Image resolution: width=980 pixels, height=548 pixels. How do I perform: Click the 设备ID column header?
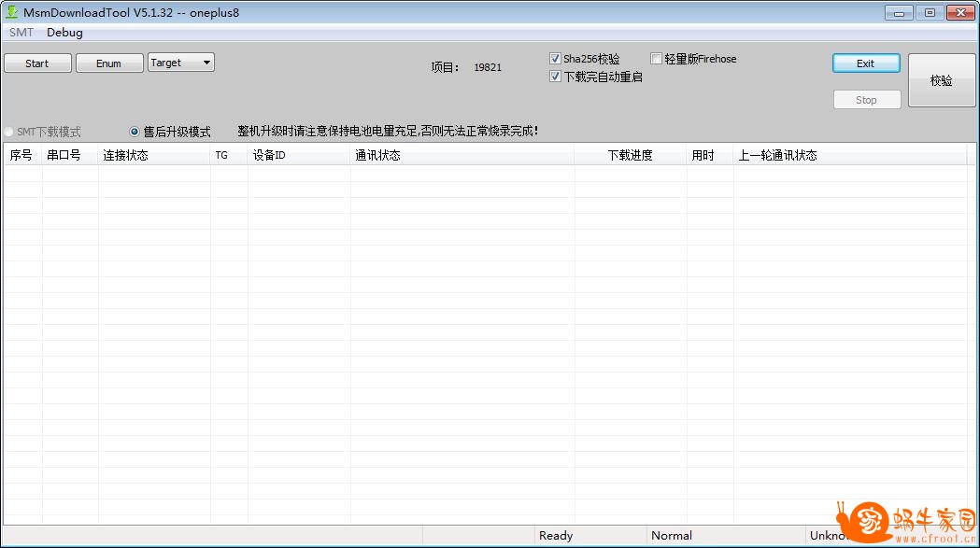(x=299, y=155)
